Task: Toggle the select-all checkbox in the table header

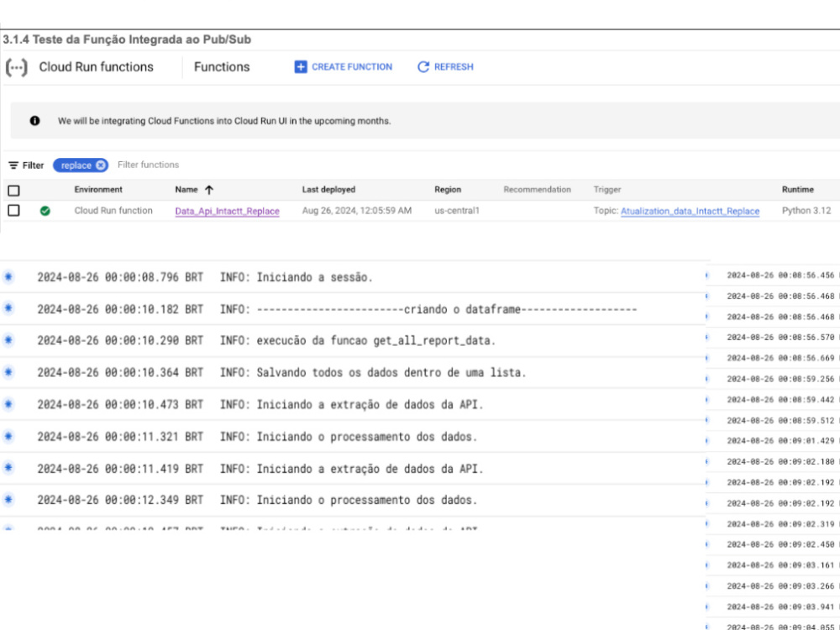Action: pos(14,190)
